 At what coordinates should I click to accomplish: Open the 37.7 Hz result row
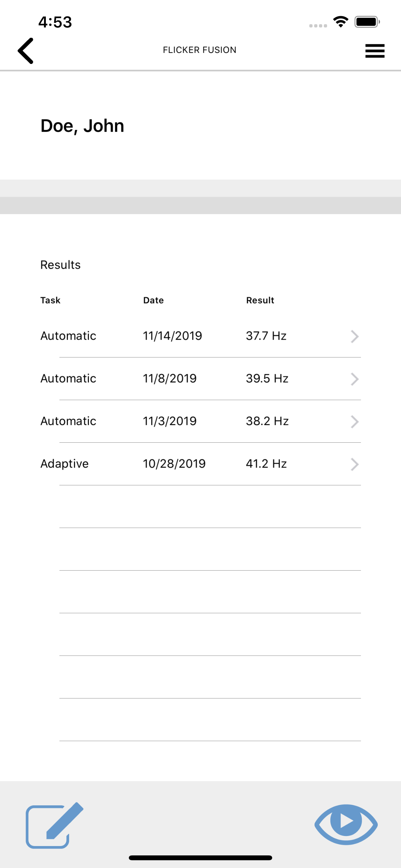(200, 336)
